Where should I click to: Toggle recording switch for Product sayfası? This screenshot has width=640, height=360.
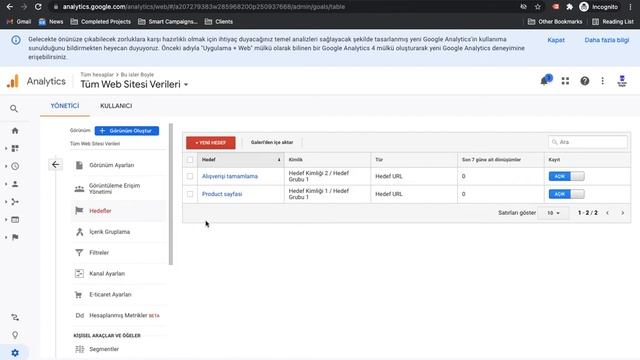[567, 194]
